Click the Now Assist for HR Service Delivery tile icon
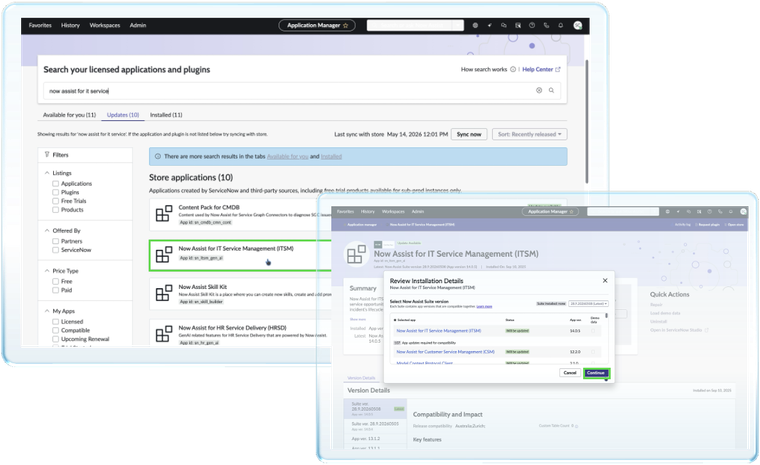760x465 pixels. click(164, 334)
